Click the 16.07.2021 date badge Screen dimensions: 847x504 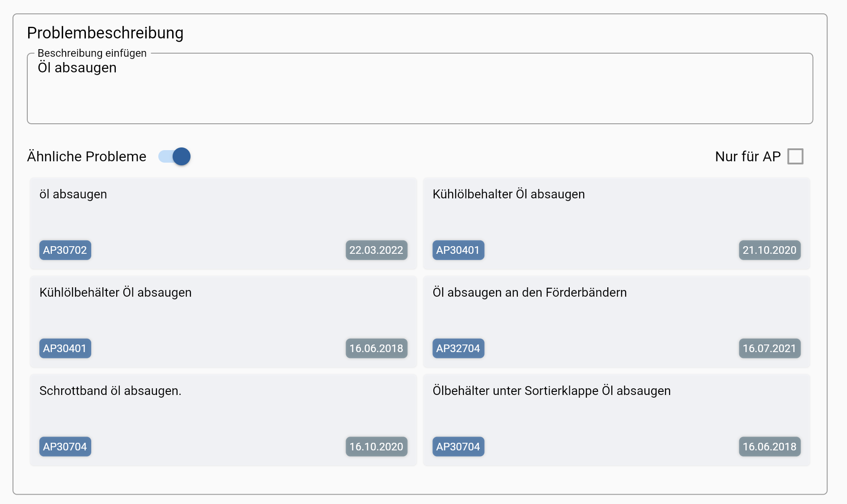769,349
